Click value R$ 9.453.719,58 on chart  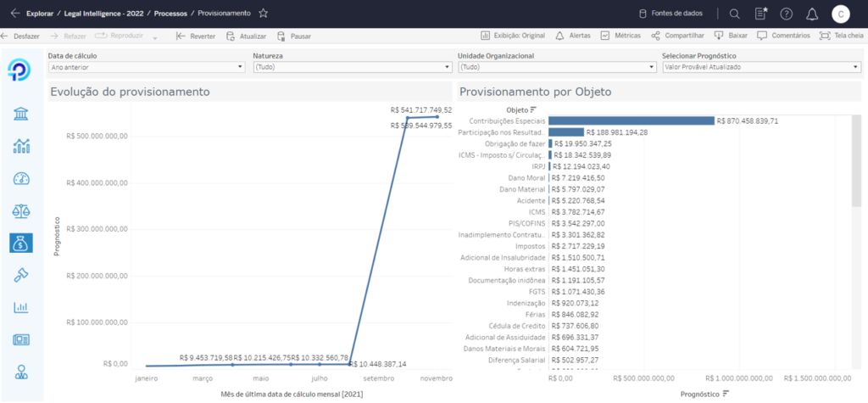click(206, 358)
